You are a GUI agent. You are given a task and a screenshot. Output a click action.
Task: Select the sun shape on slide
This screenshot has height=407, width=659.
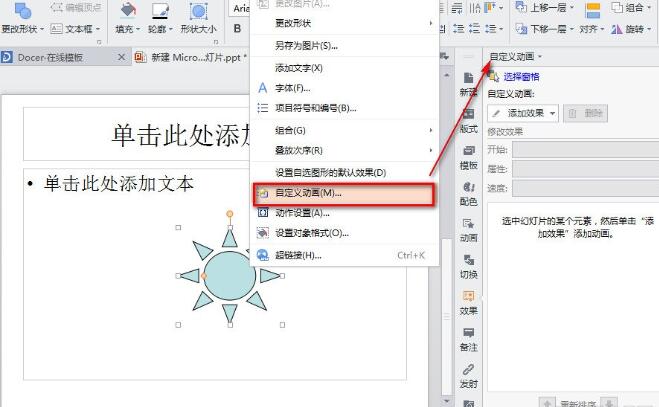pos(229,276)
